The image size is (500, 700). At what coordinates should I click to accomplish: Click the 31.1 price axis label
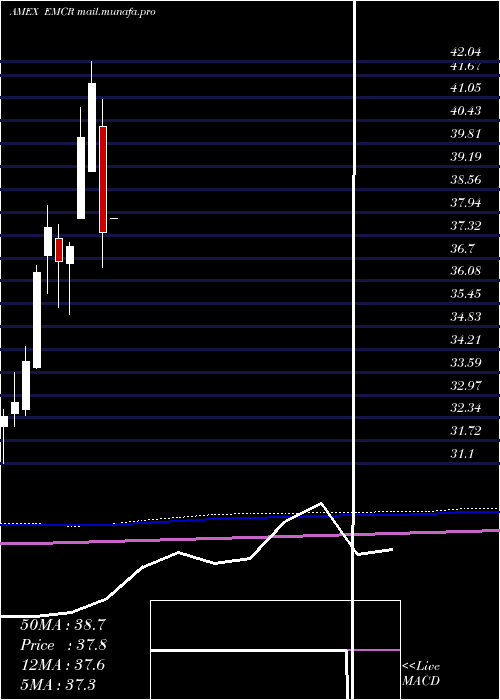(462, 454)
